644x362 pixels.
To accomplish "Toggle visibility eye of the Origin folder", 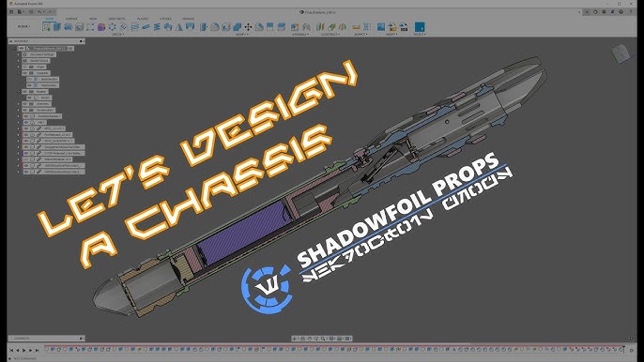I will tap(25, 67).
